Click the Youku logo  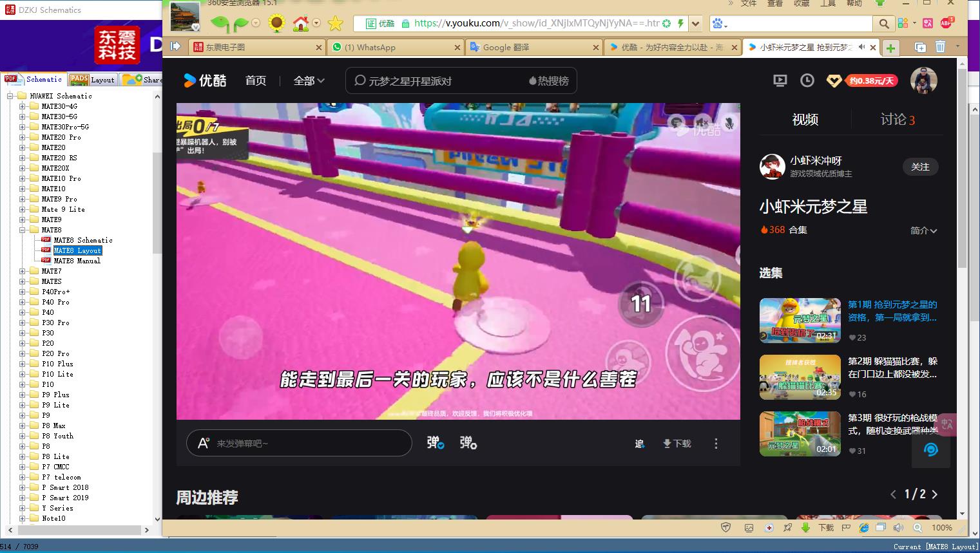205,80
